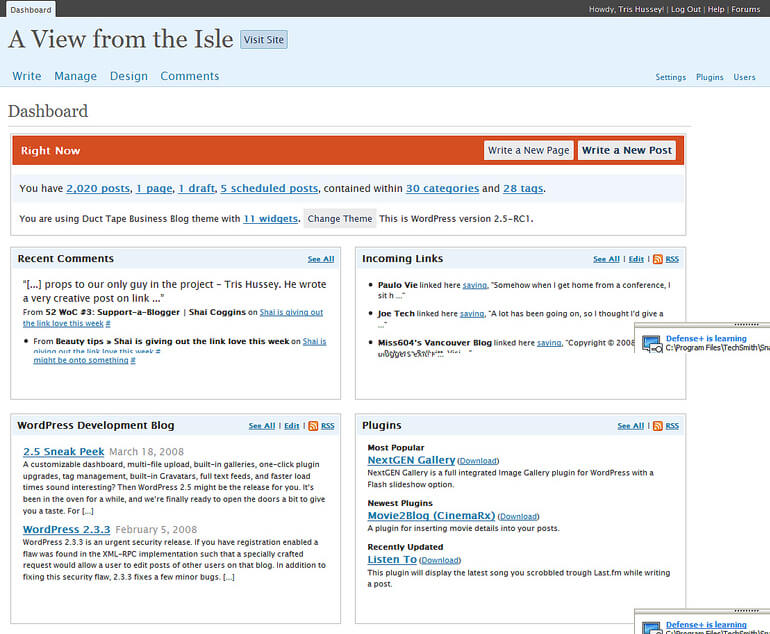Click the RSS icon in Plugins panel
770x634 pixels.
658,426
